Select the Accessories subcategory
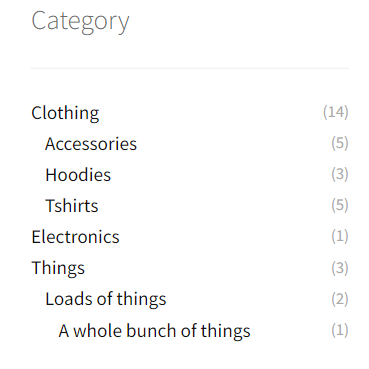Screen dimensions: 369x369 click(x=91, y=144)
